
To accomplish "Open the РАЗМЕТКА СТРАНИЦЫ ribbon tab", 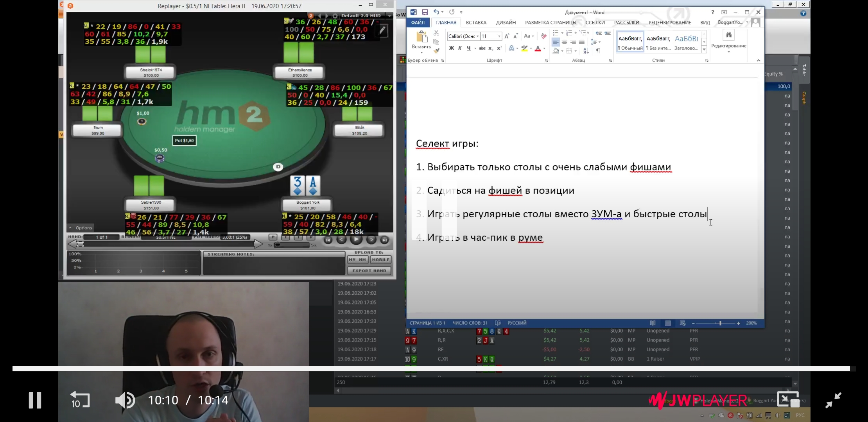I will (551, 23).
